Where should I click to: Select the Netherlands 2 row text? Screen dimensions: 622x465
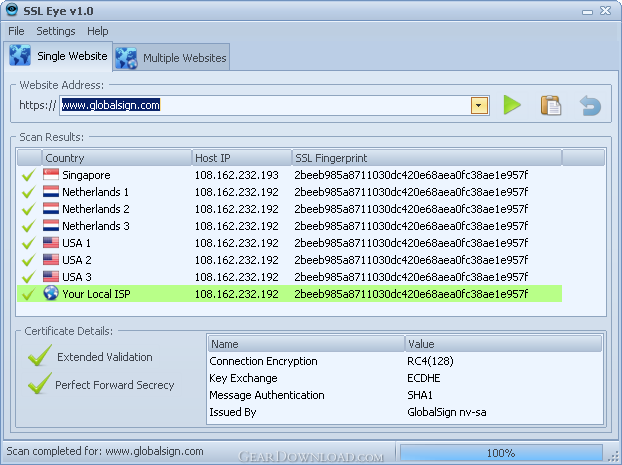coord(96,209)
